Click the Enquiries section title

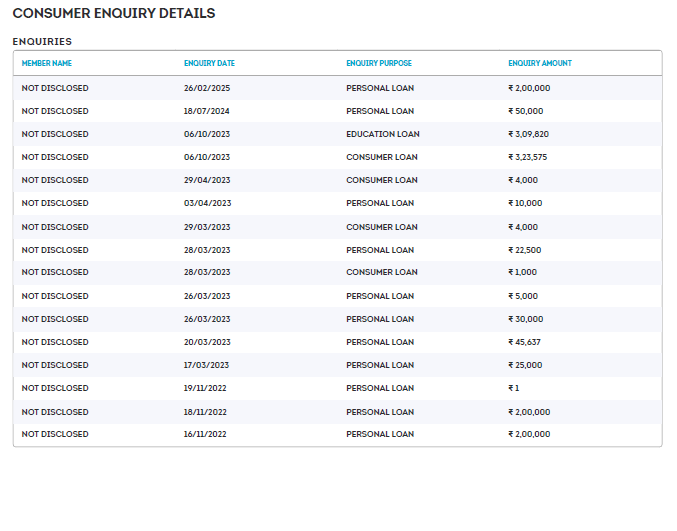pyautogui.click(x=42, y=41)
